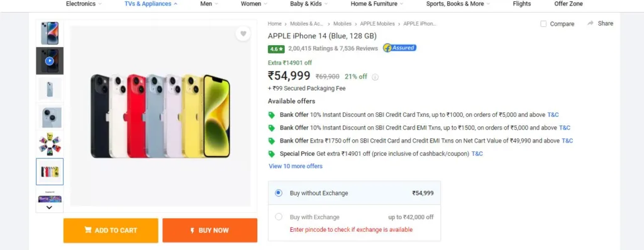Expand the thumbnail list down arrow
644x250 pixels.
tap(49, 207)
